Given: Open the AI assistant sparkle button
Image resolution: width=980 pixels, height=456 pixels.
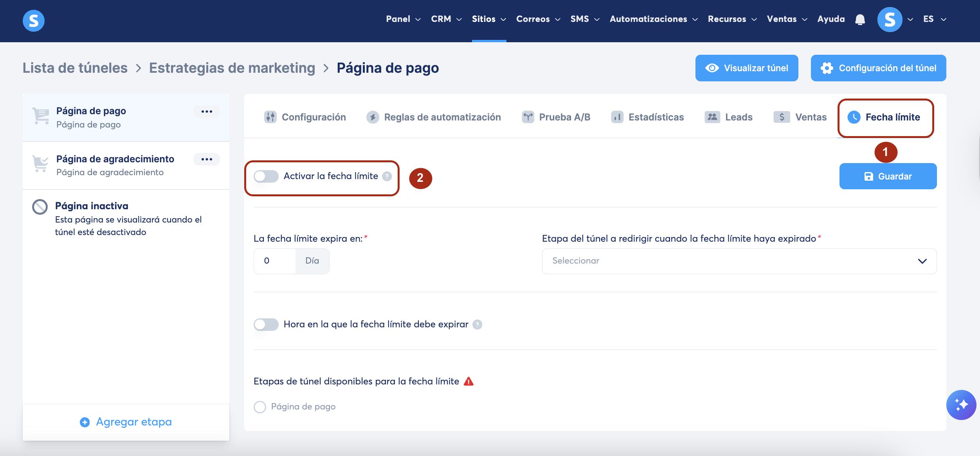Looking at the screenshot, I should pyautogui.click(x=961, y=404).
